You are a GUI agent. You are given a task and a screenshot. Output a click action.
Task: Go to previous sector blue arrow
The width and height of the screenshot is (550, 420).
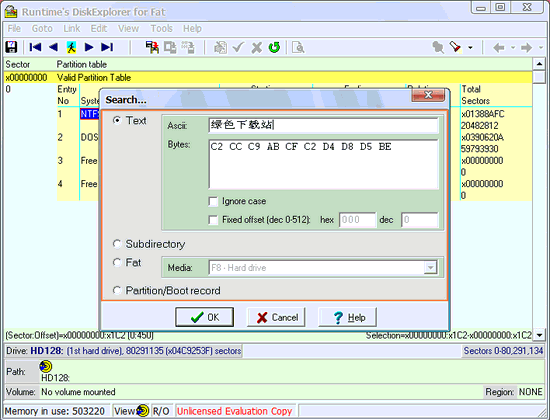coord(53,47)
